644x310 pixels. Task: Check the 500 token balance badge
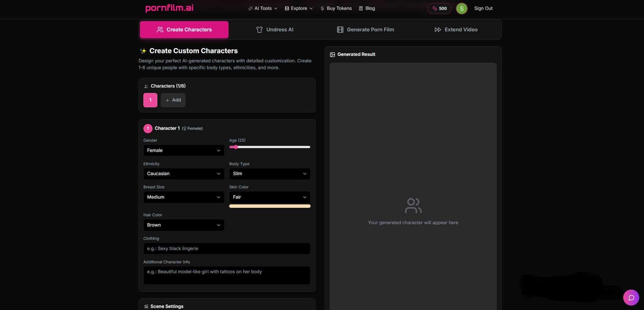click(439, 9)
